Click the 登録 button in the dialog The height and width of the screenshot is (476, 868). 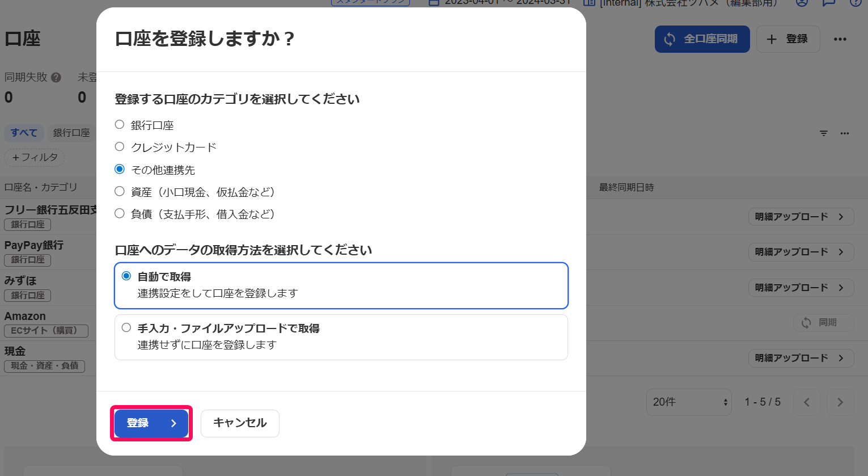pos(151,423)
